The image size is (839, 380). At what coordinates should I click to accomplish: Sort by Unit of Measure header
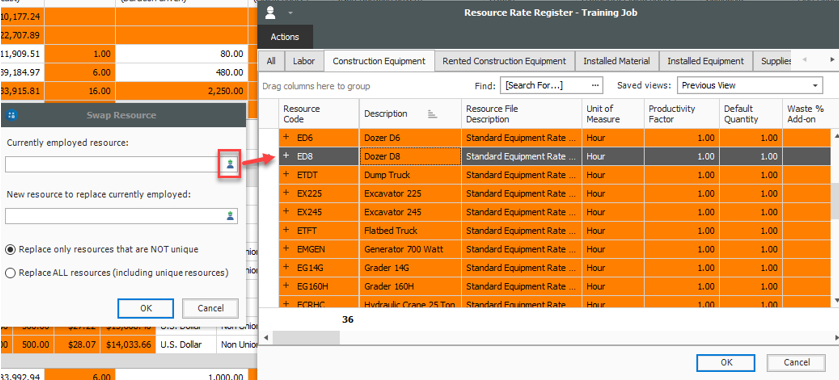(613, 114)
